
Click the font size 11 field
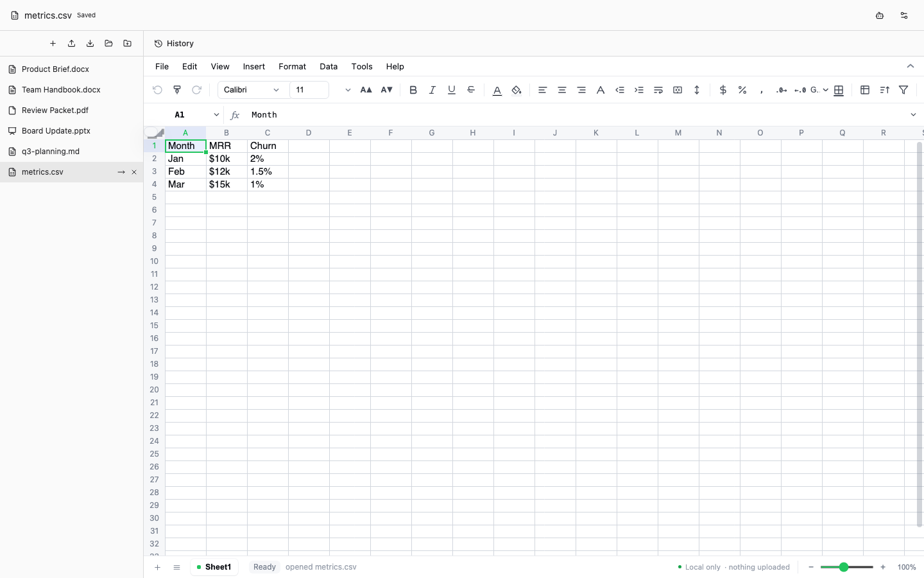click(309, 90)
